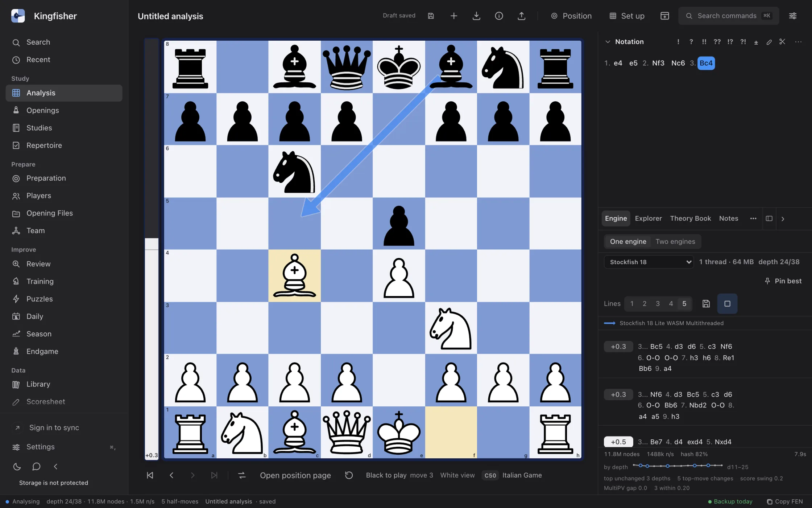Viewport: 812px width, 508px height.
Task: Select Two engines mode
Action: (x=675, y=242)
